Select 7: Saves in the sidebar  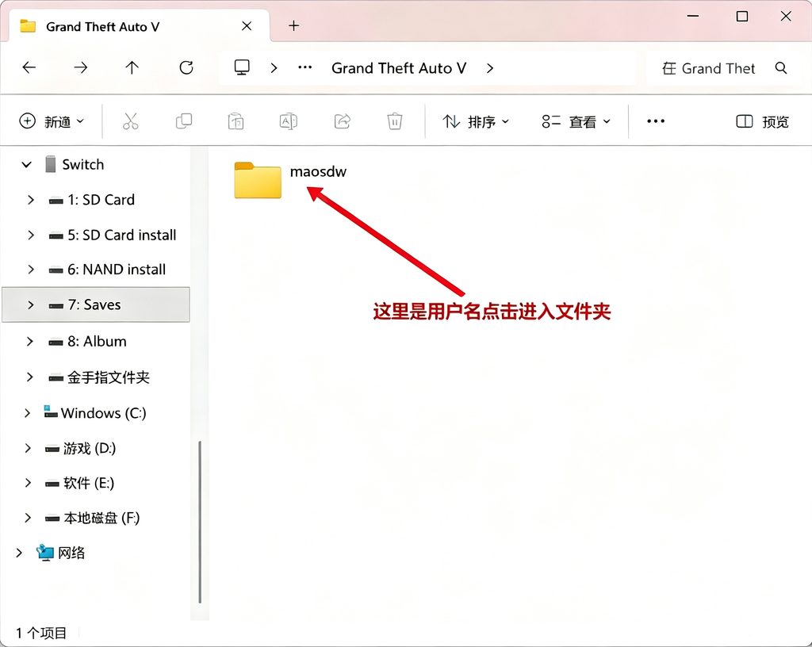click(x=94, y=304)
